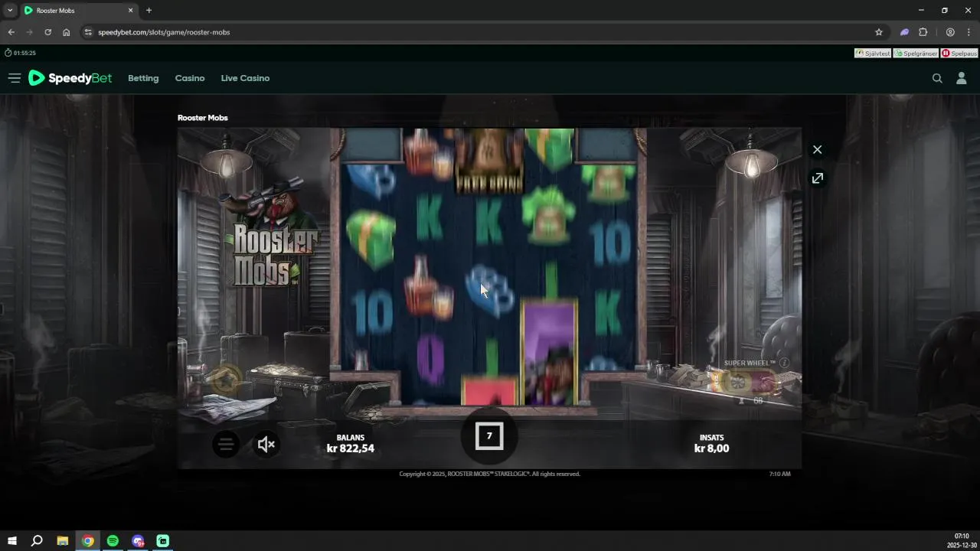Screen dimensions: 980x551
Task: Open the Windows Start menu
Action: pos(12,541)
